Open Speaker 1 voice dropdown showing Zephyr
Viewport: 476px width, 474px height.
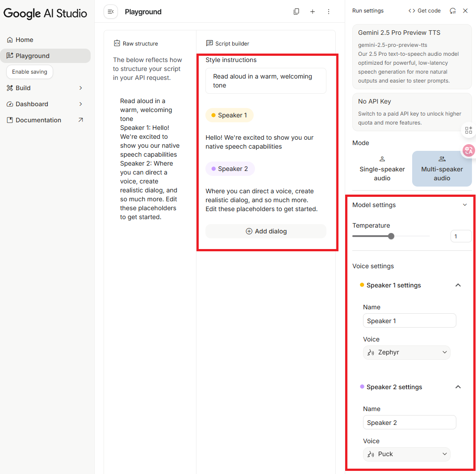(x=406, y=352)
